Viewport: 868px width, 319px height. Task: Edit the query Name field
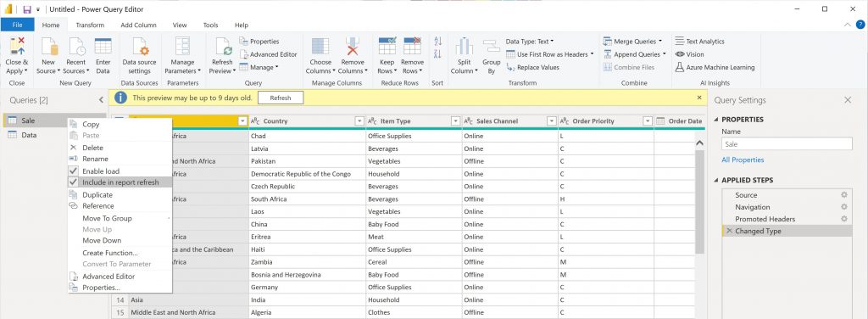(787, 144)
